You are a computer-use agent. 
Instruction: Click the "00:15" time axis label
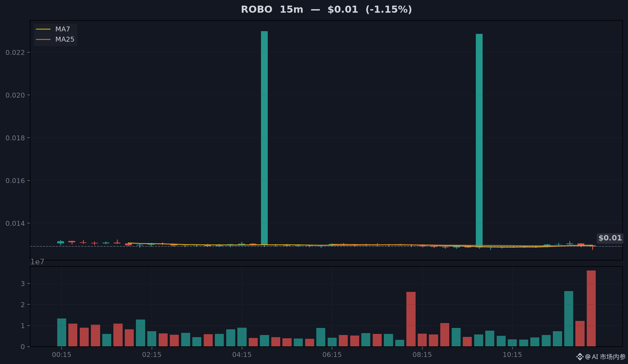(x=62, y=355)
